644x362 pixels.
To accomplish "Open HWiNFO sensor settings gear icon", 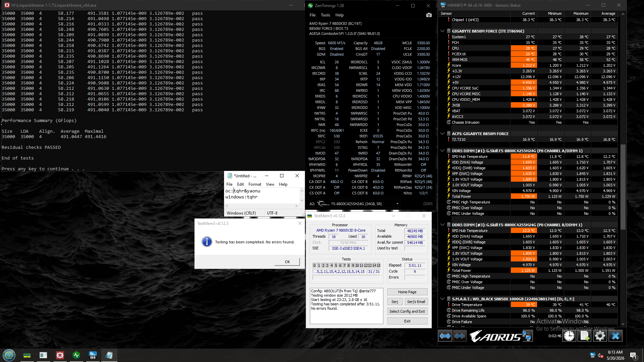I will [x=600, y=336].
